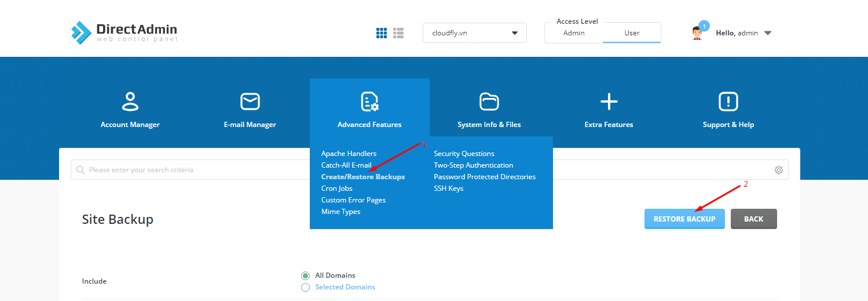Viewport: 868px width, 301px height.
Task: Open the System Info & Files folder icon
Action: point(489,101)
